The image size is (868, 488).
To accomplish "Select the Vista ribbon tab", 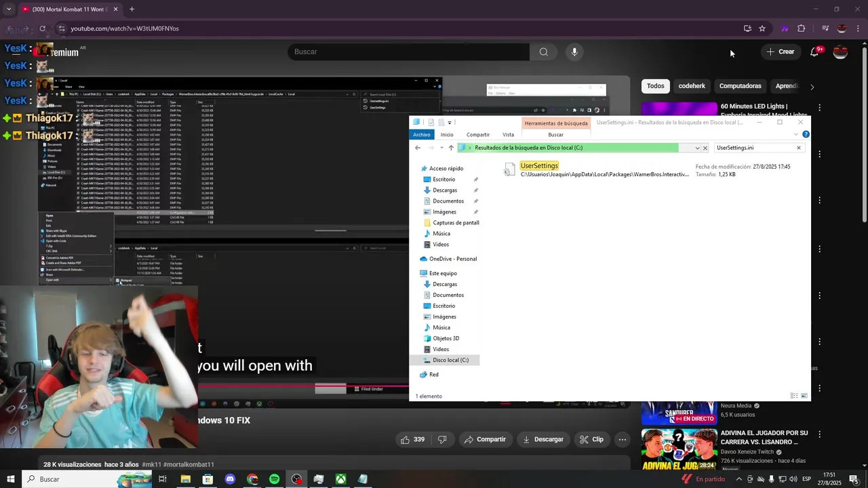I will pyautogui.click(x=508, y=135).
